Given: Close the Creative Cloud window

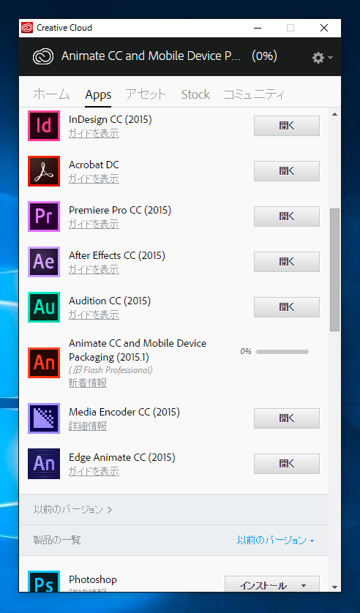Looking at the screenshot, I should (324, 28).
